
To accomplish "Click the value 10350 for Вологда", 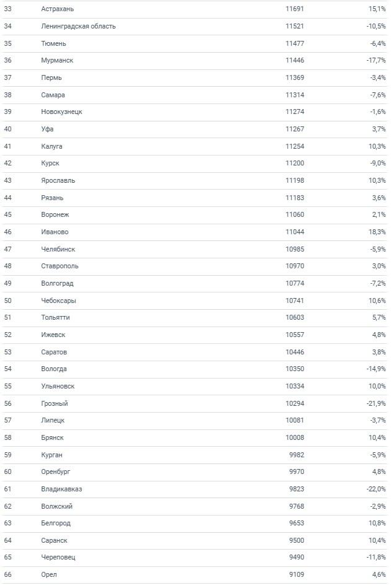I will [x=294, y=369].
